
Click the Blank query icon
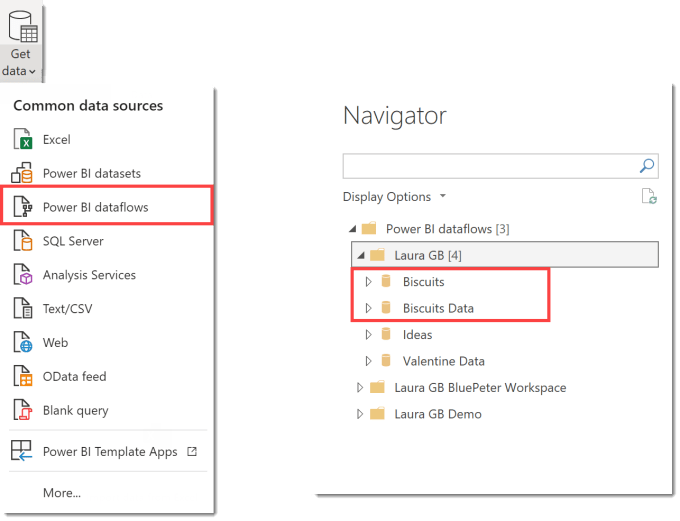(22, 410)
